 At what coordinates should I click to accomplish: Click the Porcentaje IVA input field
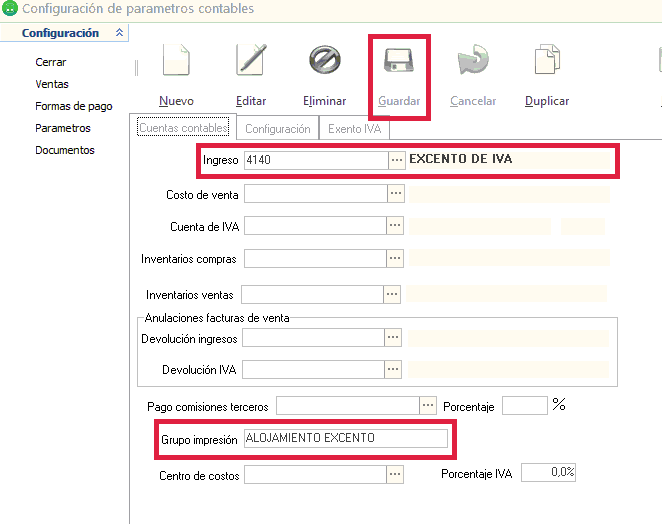click(x=548, y=473)
